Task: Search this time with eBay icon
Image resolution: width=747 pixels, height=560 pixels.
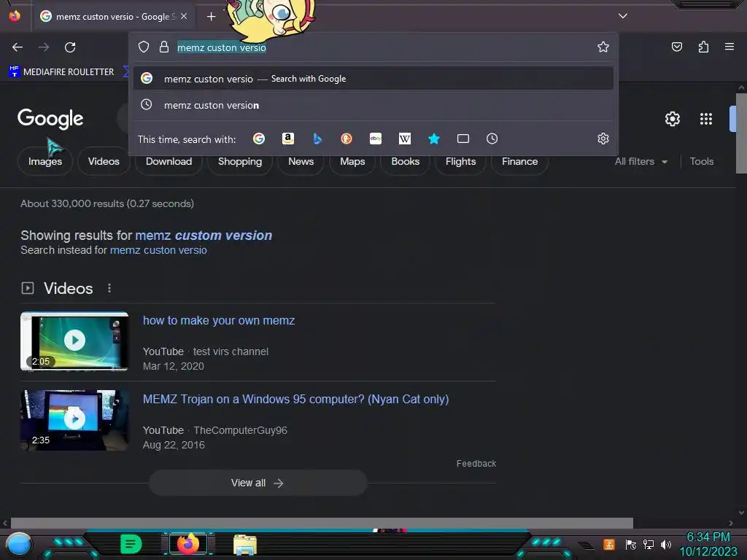Action: [x=376, y=139]
